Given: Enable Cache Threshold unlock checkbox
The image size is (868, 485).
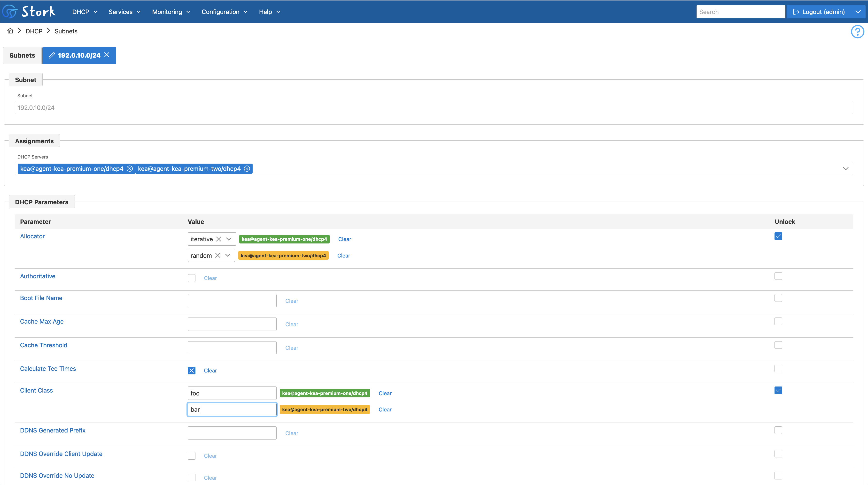Looking at the screenshot, I should 778,345.
